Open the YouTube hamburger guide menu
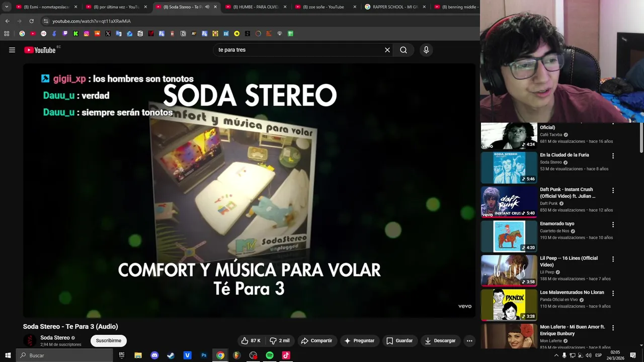 coord(12,50)
